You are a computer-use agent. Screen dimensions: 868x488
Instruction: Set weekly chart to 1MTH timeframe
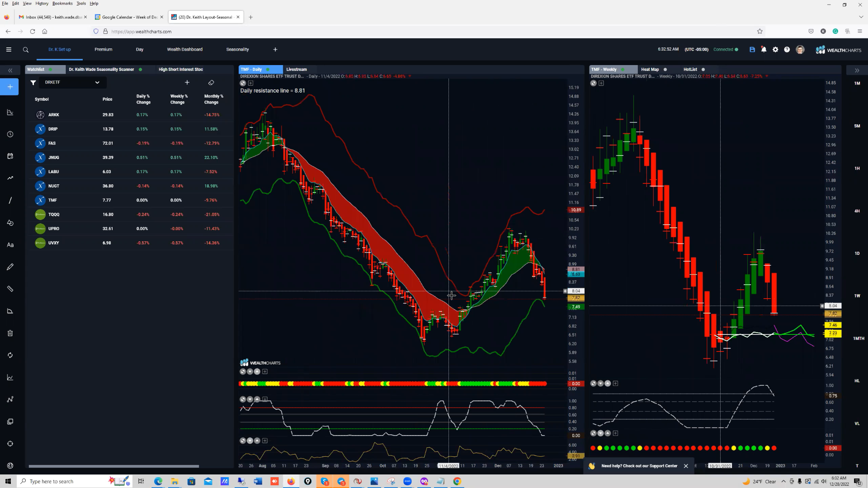858,338
